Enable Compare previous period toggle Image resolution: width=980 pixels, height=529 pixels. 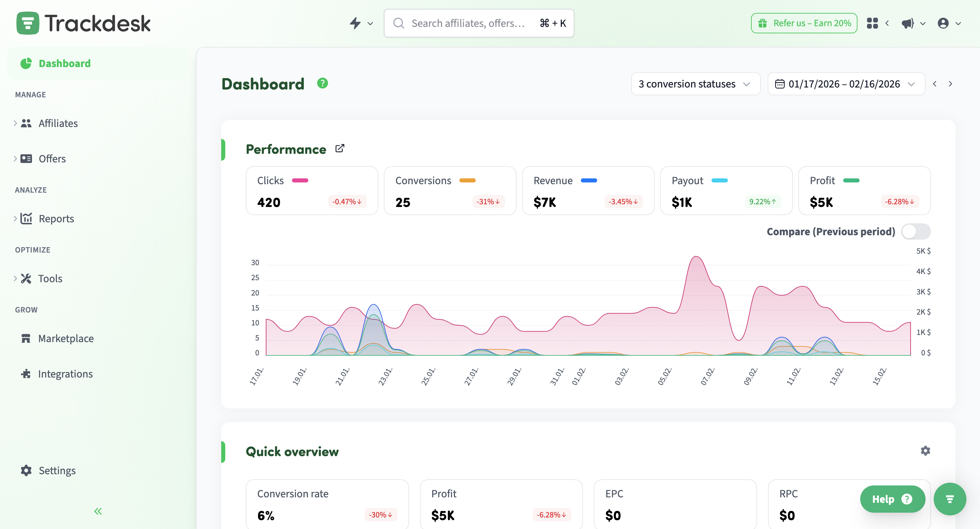click(916, 231)
